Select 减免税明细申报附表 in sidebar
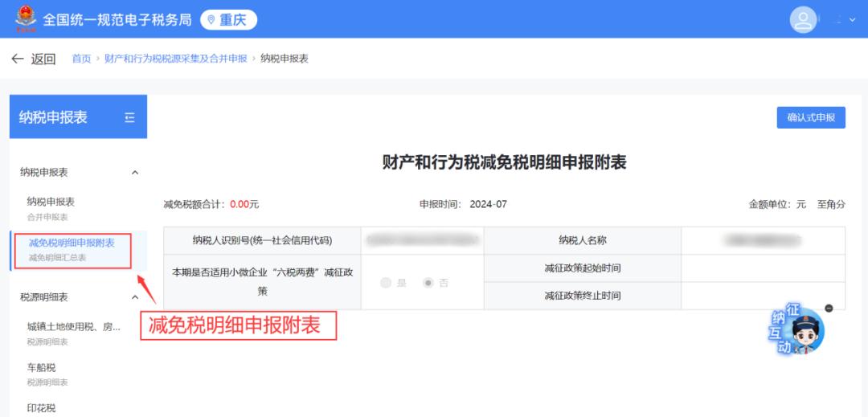 point(72,248)
